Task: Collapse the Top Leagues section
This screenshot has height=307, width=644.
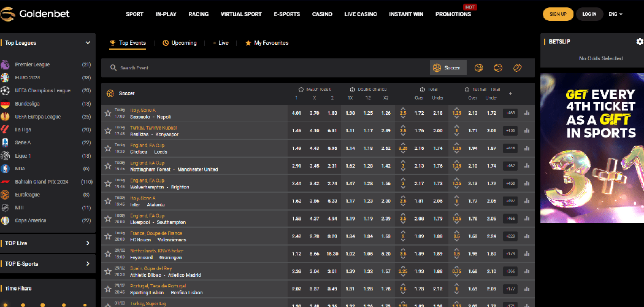Action: pyautogui.click(x=88, y=43)
